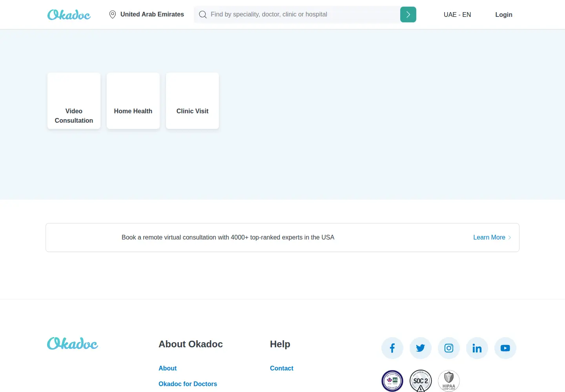Open Okadoc Twitter page

click(x=421, y=348)
